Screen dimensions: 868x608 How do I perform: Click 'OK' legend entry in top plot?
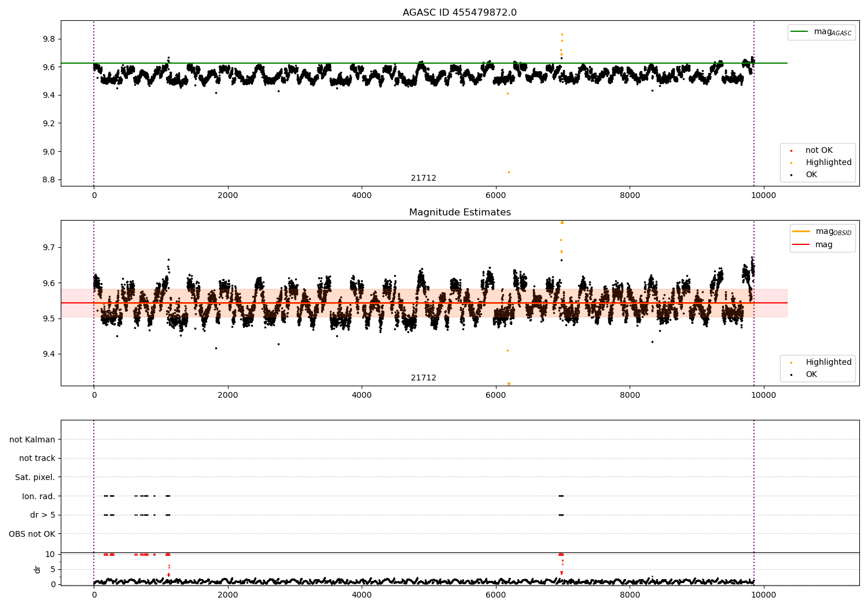click(804, 175)
